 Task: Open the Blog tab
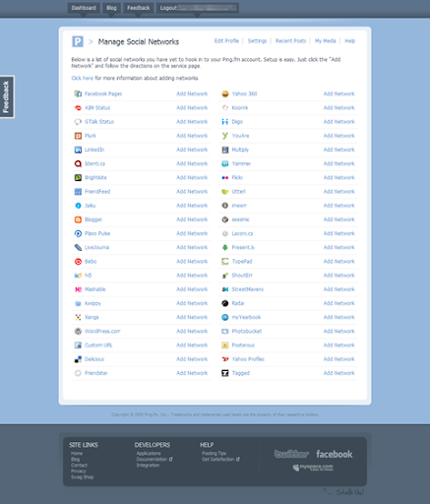[111, 8]
